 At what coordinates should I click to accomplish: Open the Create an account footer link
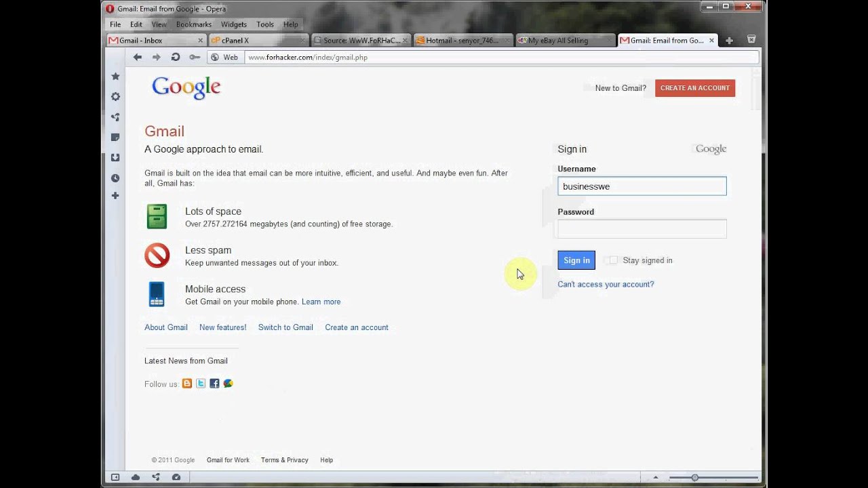click(357, 327)
